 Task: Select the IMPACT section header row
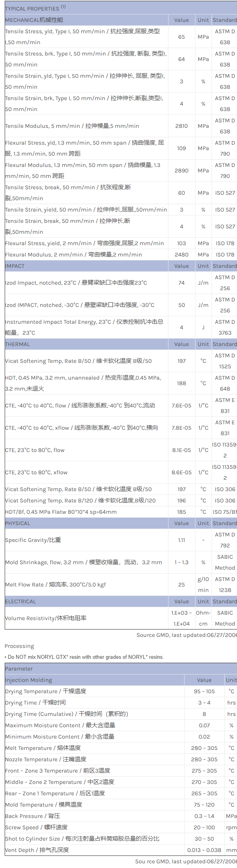15,266
